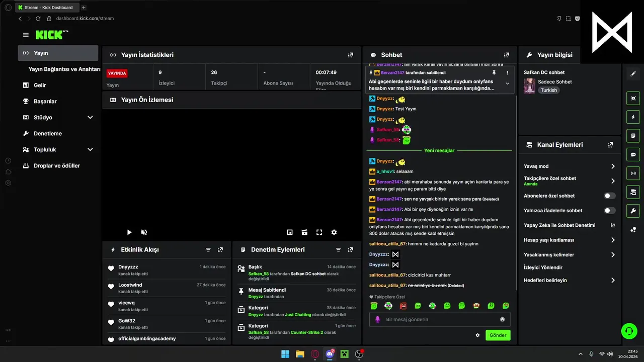Click the chat bubble icon in right sidebar
The image size is (644, 362).
point(633,154)
